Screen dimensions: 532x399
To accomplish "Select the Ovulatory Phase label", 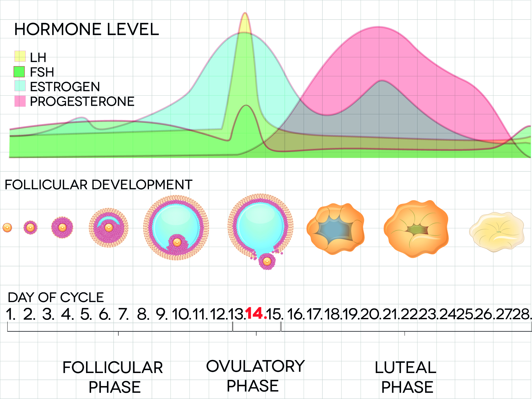I will 255,376.
